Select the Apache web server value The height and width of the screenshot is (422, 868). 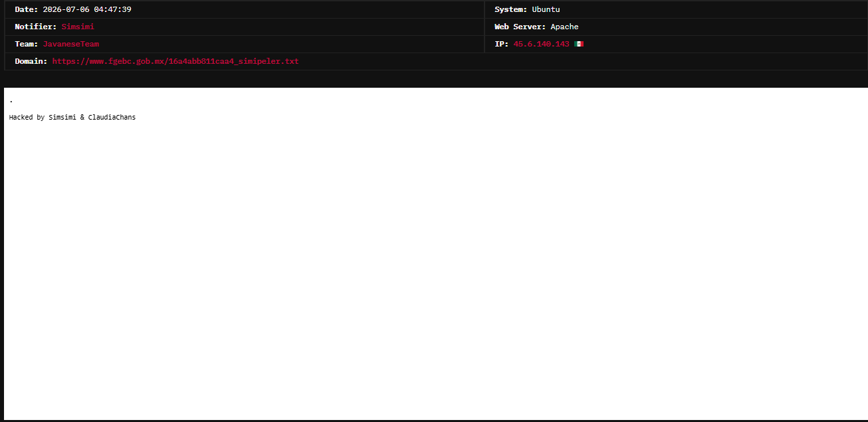click(564, 27)
